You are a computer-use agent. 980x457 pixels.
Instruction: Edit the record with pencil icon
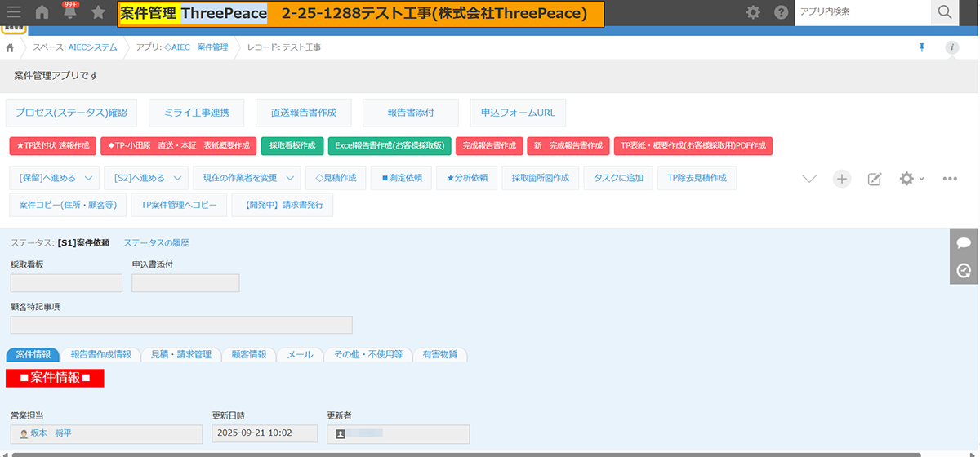[874, 179]
